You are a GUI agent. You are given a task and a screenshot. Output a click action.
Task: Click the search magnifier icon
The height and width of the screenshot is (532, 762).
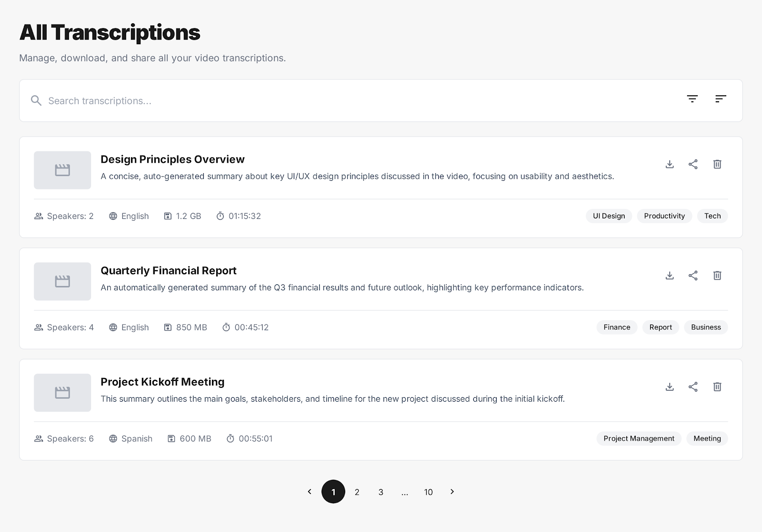(x=36, y=100)
